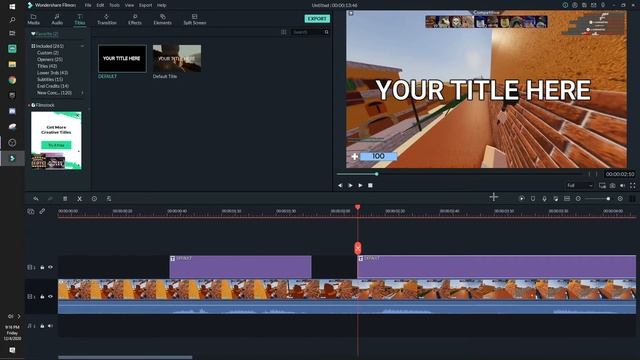Open the Full preview quality dropdown

pyautogui.click(x=579, y=185)
